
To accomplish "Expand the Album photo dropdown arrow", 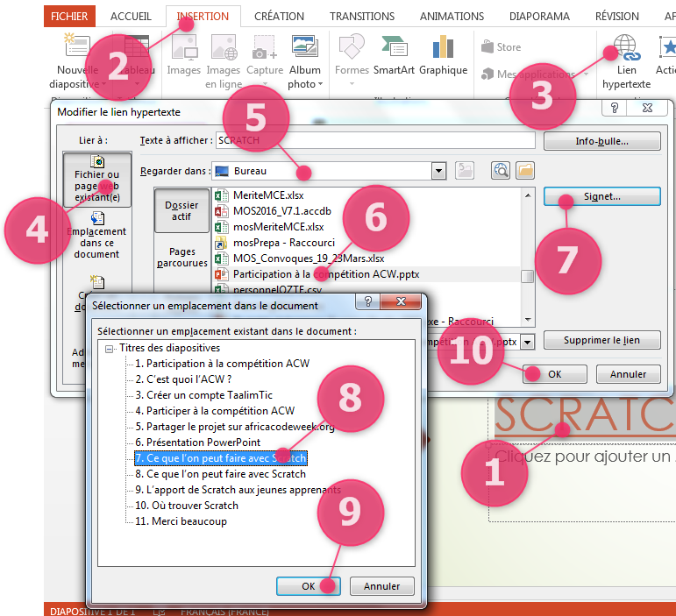I will (x=320, y=84).
